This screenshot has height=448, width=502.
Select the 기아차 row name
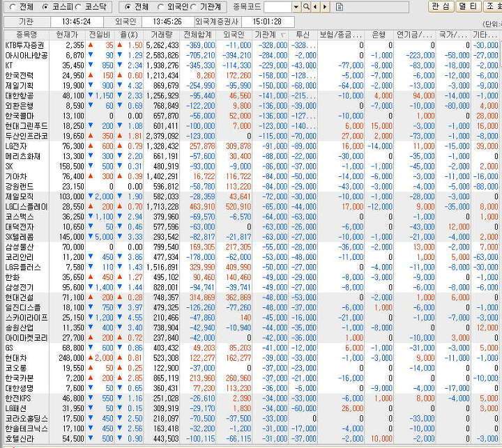(16, 176)
